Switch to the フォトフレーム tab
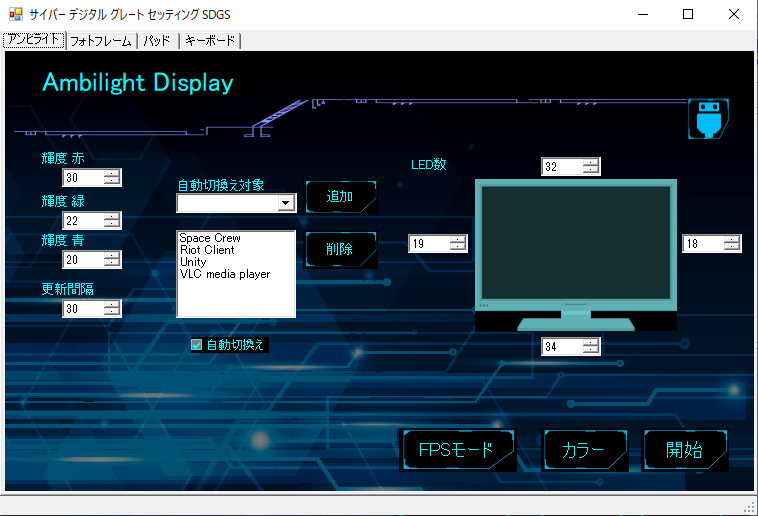The height and width of the screenshot is (516, 758). click(101, 41)
